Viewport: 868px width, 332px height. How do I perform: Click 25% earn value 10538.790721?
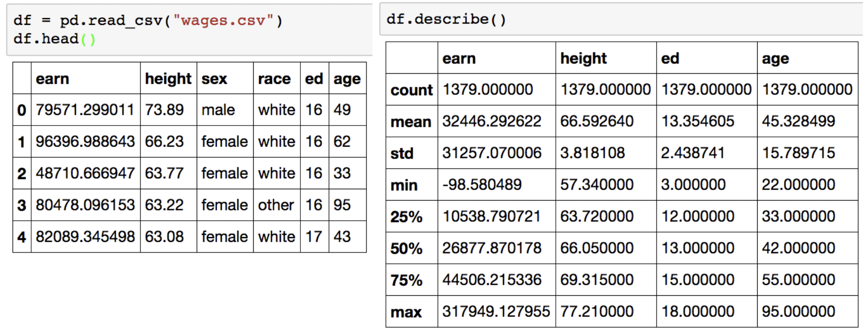492,216
